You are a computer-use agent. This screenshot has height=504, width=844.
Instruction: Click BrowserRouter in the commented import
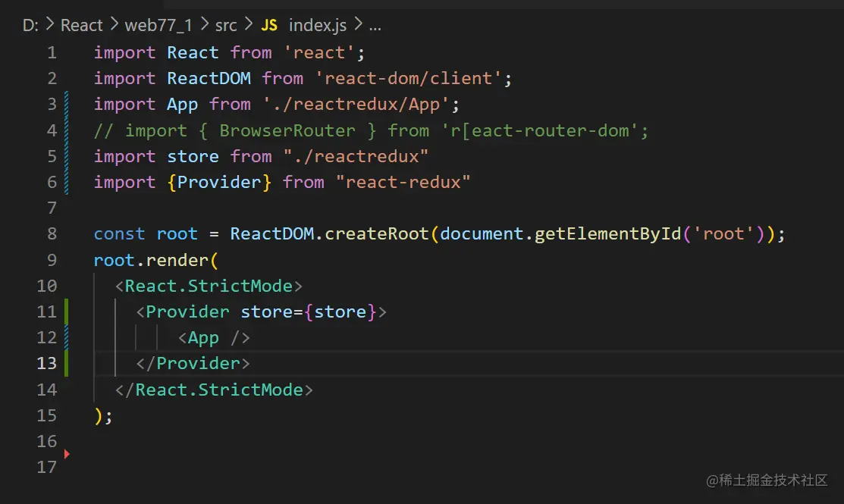click(x=287, y=130)
